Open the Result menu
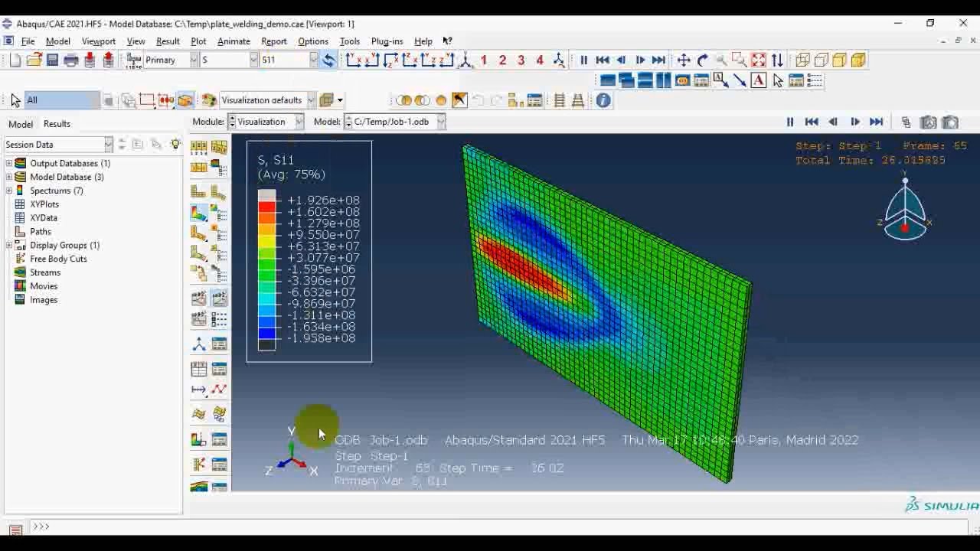Screen dimensions: 980x551 pyautogui.click(x=168, y=41)
